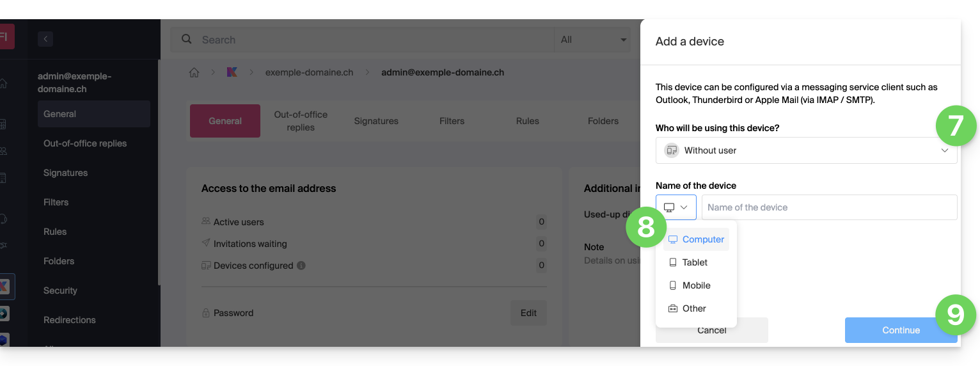Open the device type icon dropdown

[676, 207]
